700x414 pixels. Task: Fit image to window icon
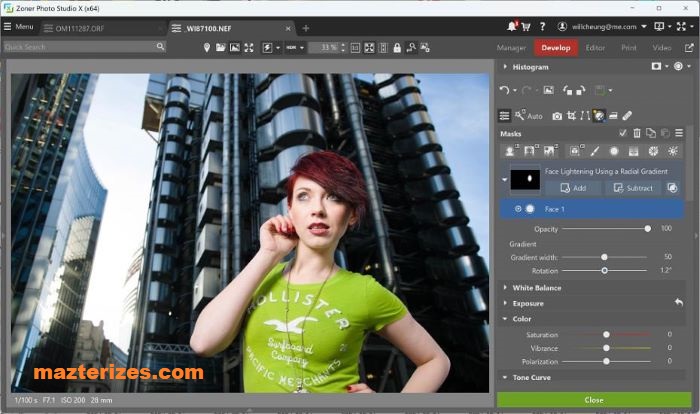point(369,48)
